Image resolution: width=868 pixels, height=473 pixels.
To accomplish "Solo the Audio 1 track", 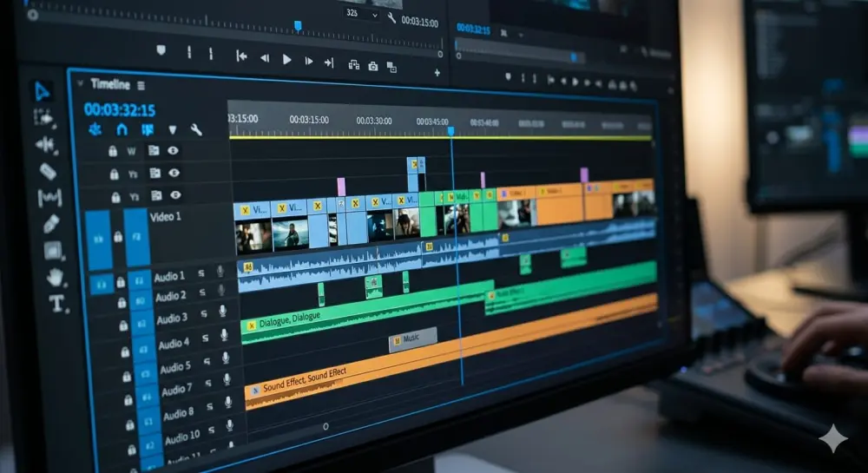I will (201, 273).
